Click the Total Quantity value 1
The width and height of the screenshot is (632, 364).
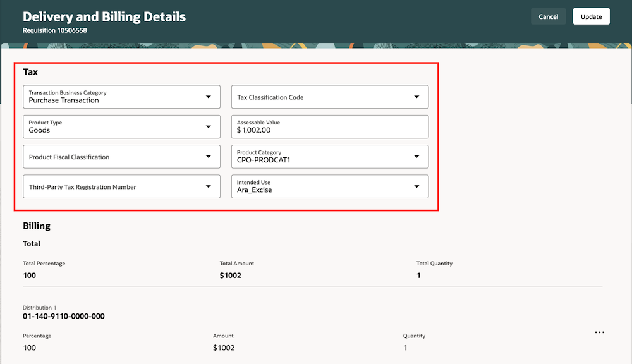tap(418, 276)
